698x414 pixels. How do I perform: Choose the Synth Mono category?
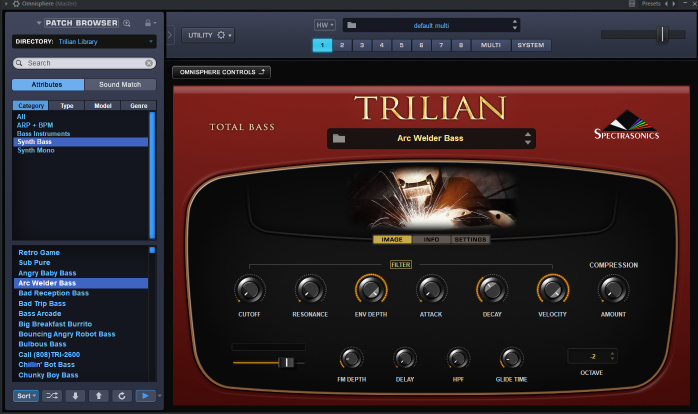coord(36,150)
